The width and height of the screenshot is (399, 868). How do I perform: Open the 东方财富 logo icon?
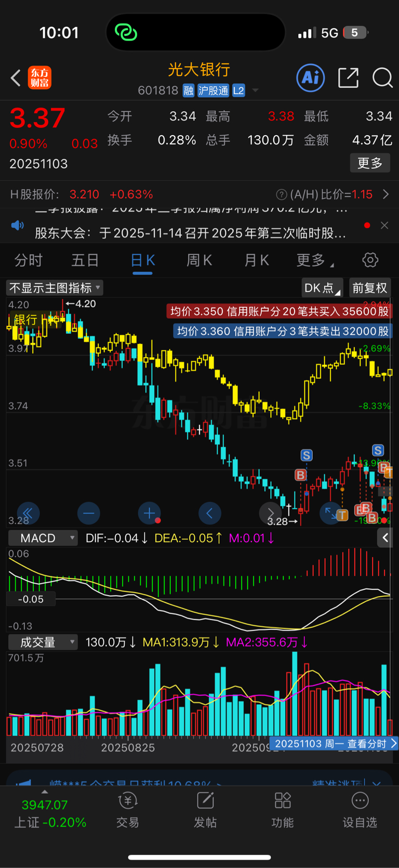[39, 78]
